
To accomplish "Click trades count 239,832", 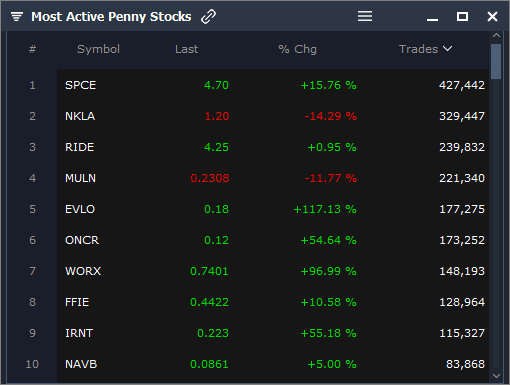I will tap(462, 147).
